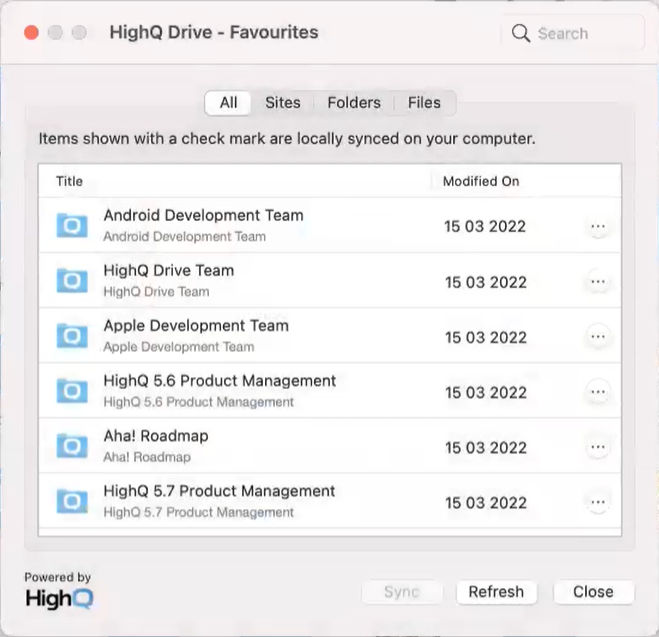Click the Apple Development Team site folder icon

pos(72,336)
